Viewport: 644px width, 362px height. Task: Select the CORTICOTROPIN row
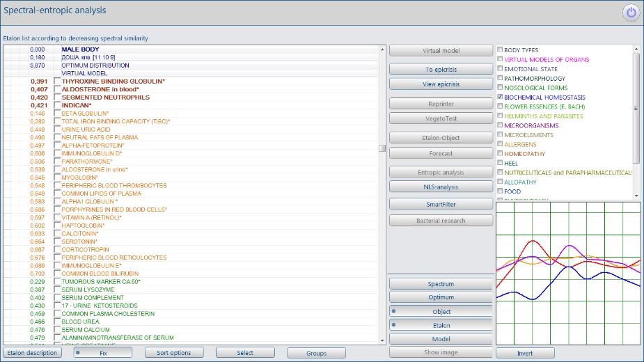(x=191, y=249)
